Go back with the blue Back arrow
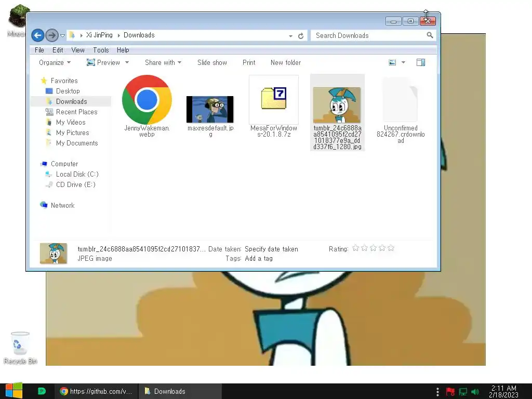The width and height of the screenshot is (532, 399). point(37,35)
